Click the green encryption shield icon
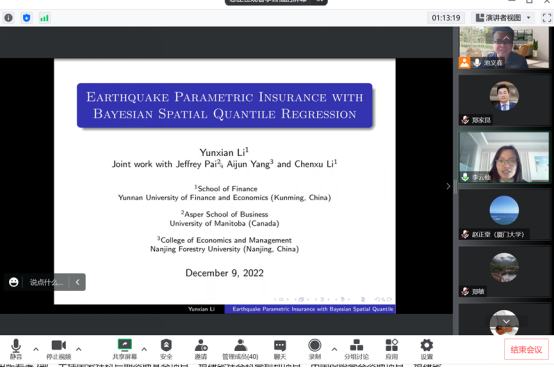This screenshot has width=554, height=368. pyautogui.click(x=26, y=18)
